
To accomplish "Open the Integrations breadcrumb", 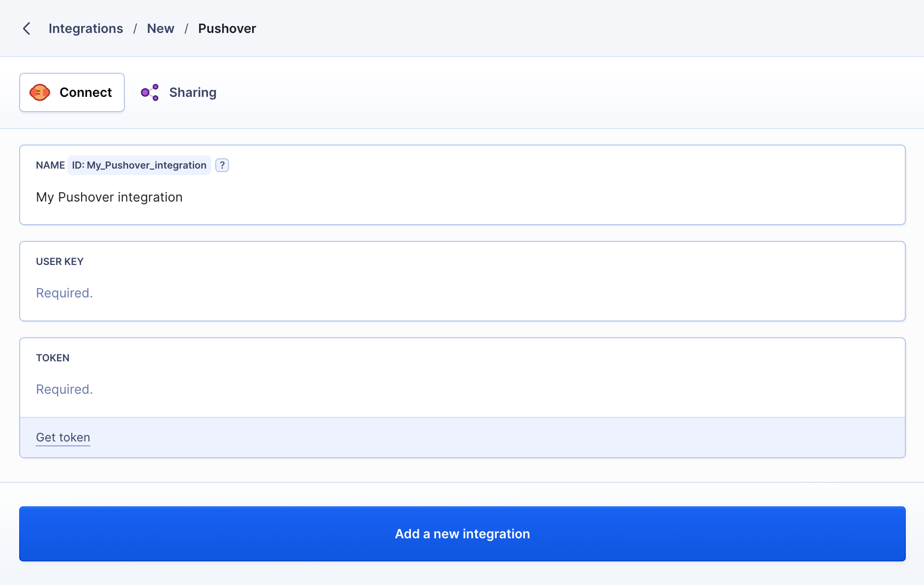I will click(86, 29).
